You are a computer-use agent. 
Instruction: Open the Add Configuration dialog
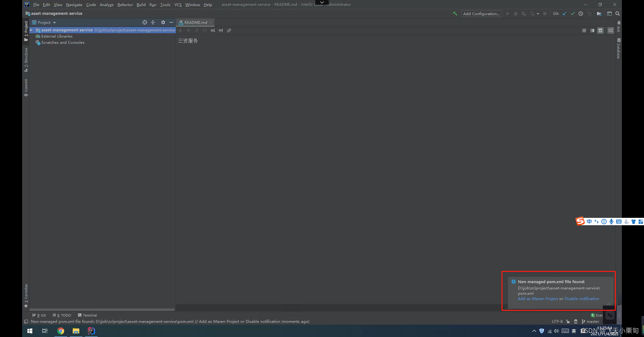click(x=481, y=14)
